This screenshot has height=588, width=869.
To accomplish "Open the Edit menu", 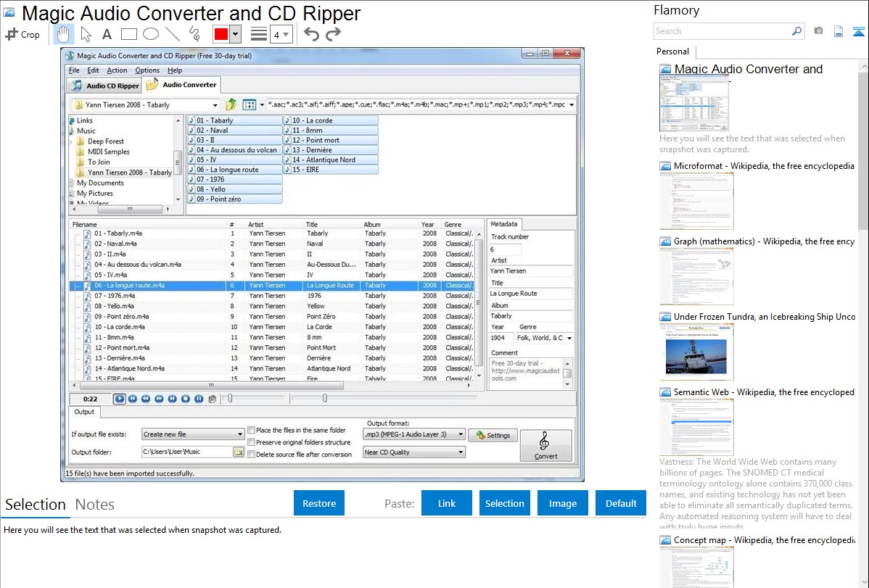I will click(93, 70).
